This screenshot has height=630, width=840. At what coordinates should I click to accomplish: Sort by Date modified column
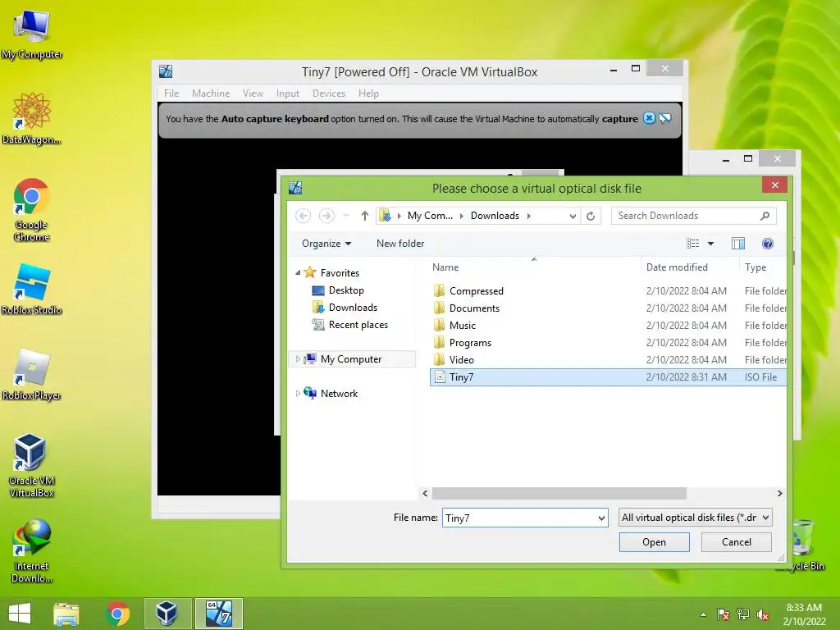click(x=689, y=267)
